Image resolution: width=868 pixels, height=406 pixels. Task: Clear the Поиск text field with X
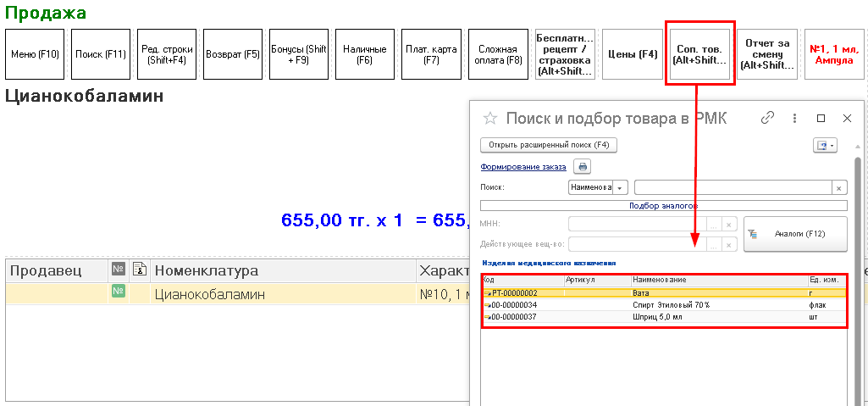click(838, 188)
